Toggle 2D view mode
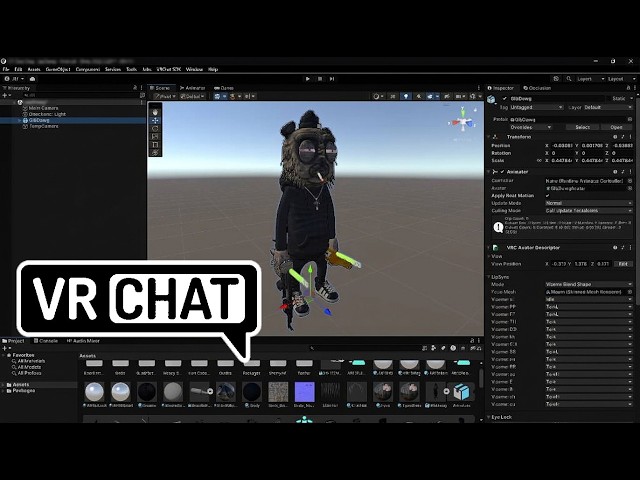This screenshot has height=480, width=640. [x=393, y=96]
